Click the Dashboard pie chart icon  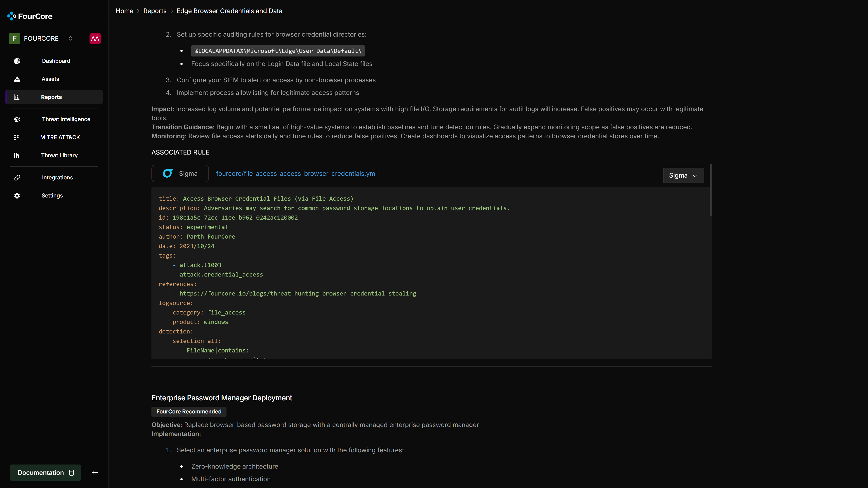click(x=17, y=61)
